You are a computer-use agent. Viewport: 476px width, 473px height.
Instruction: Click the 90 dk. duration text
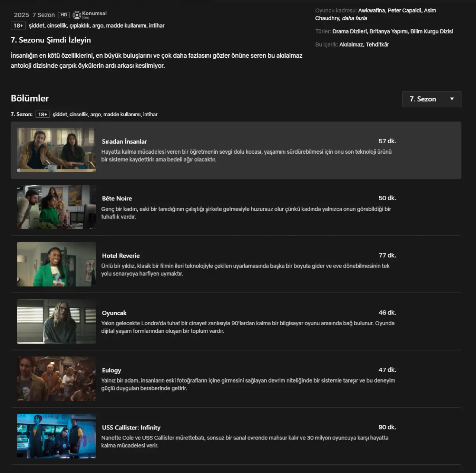click(387, 427)
